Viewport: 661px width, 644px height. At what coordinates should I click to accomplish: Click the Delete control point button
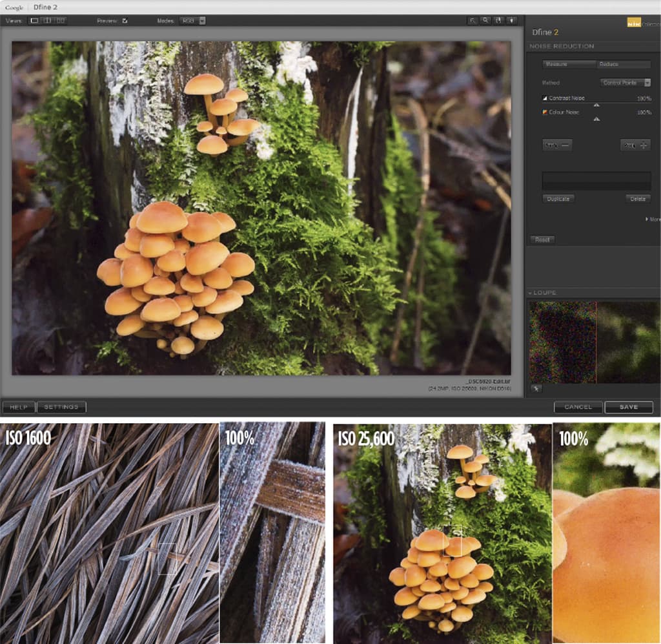(638, 199)
